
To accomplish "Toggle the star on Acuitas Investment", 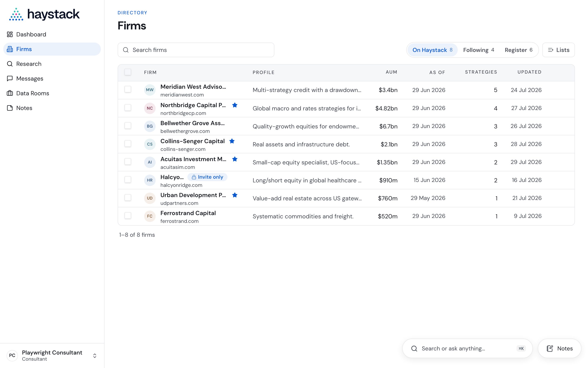I will coord(235,159).
